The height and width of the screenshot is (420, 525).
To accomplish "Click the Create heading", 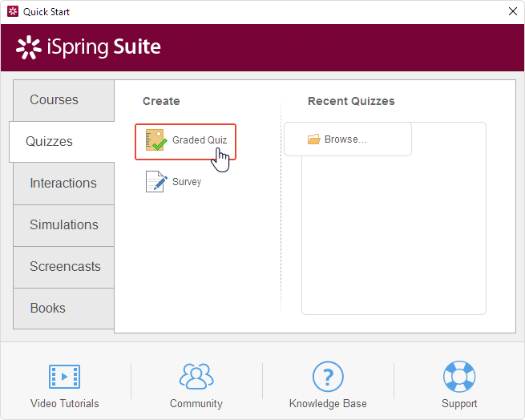I will click(161, 101).
